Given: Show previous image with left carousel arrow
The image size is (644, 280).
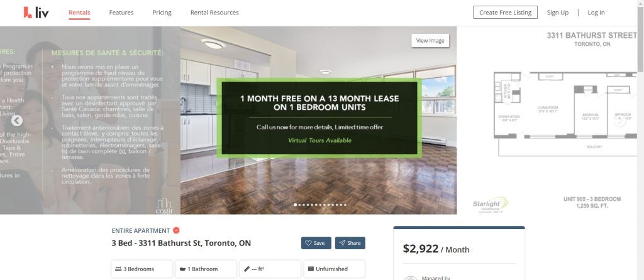Looking at the screenshot, I should 17,121.
